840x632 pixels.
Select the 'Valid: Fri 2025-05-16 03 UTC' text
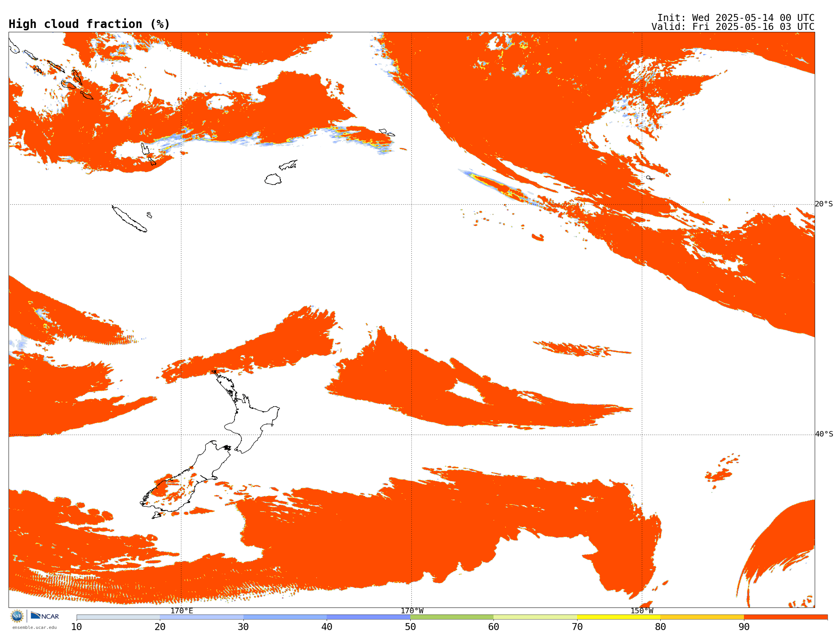(x=733, y=27)
